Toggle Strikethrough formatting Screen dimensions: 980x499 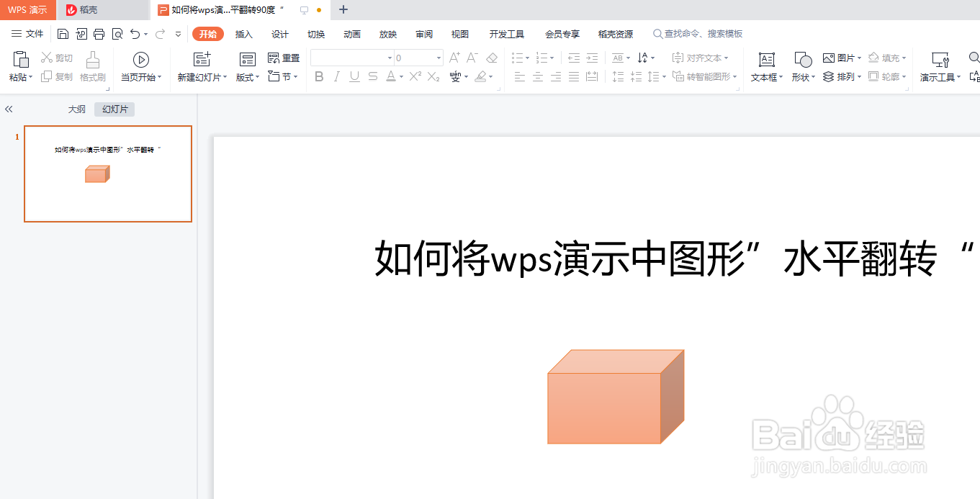(x=372, y=76)
